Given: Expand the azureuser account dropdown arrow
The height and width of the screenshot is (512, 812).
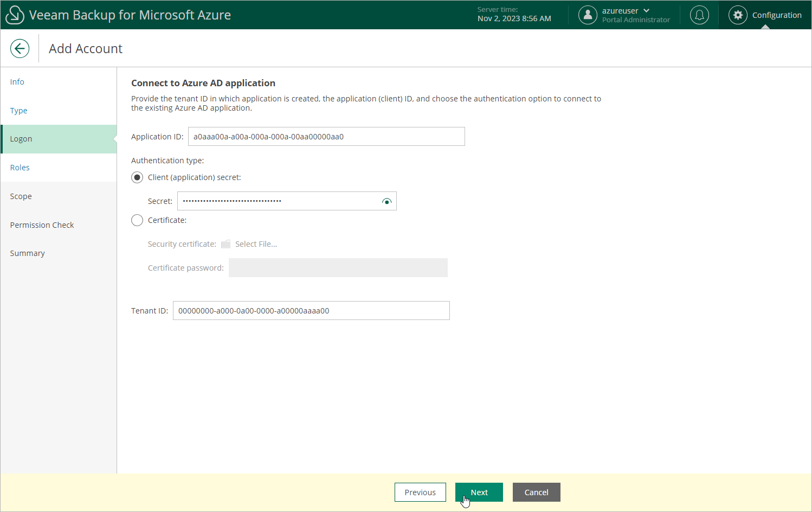Looking at the screenshot, I should tap(646, 11).
